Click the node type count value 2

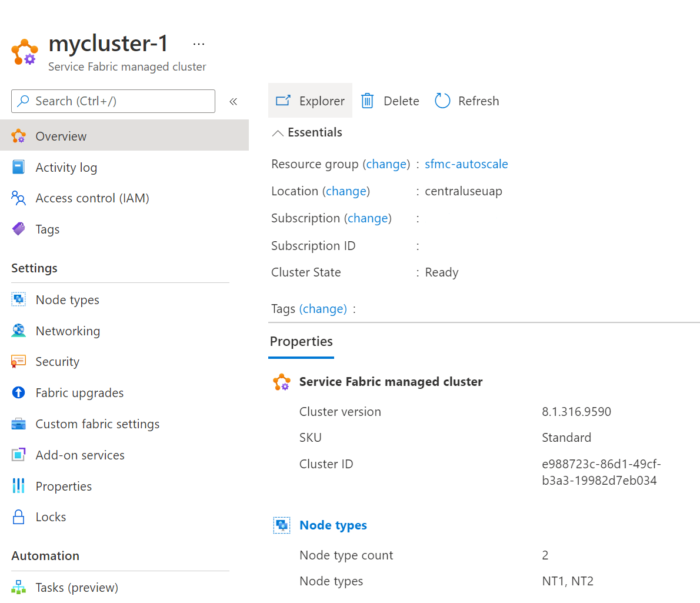pyautogui.click(x=545, y=555)
